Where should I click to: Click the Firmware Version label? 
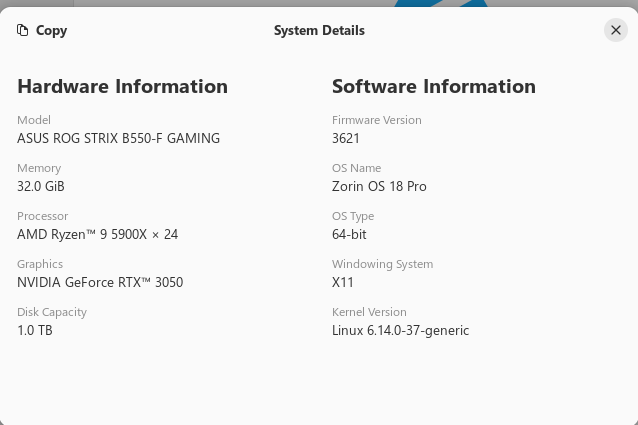coord(376,120)
